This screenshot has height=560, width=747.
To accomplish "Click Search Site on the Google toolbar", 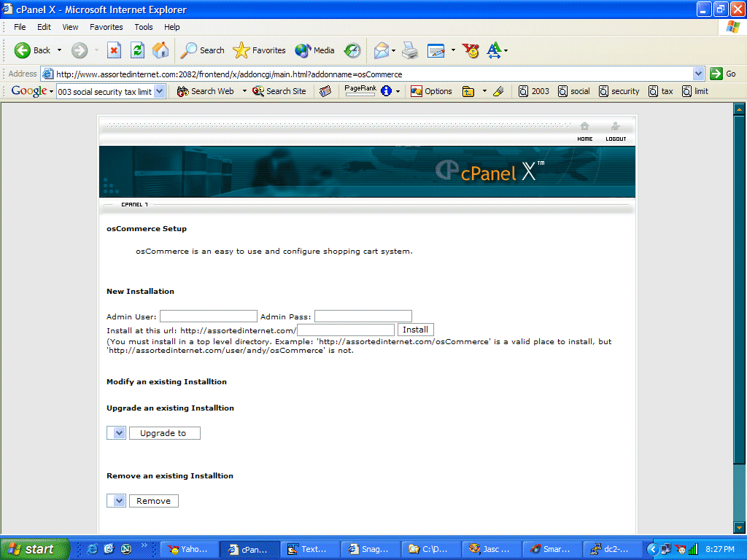I will 279,91.
